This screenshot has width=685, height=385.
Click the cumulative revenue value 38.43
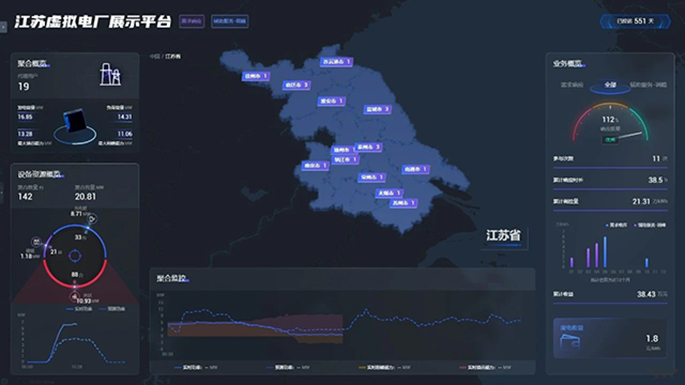pos(646,294)
